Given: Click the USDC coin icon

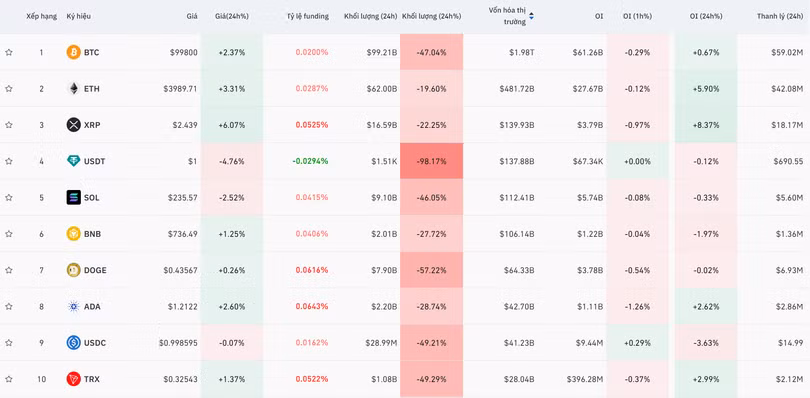Looking at the screenshot, I should [x=74, y=343].
